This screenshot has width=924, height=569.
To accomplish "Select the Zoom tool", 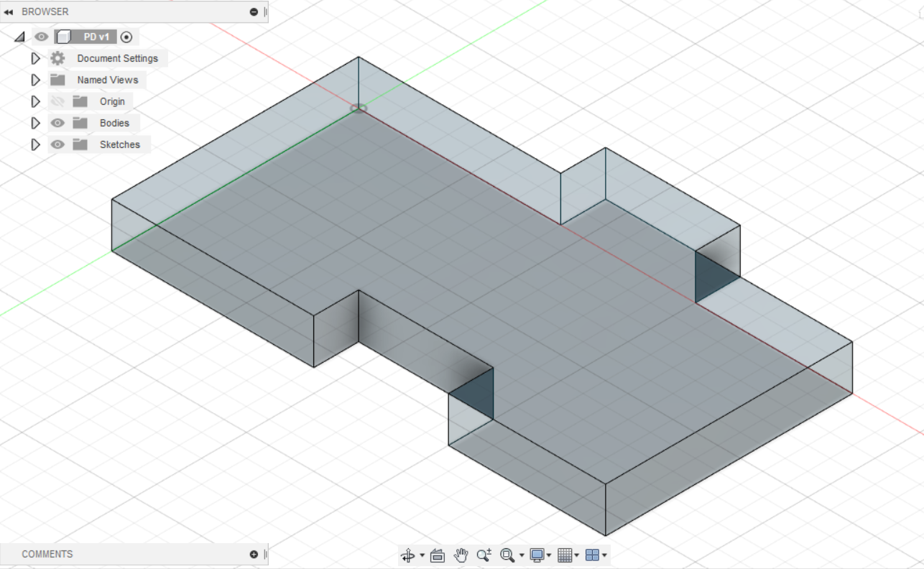I will (484, 555).
